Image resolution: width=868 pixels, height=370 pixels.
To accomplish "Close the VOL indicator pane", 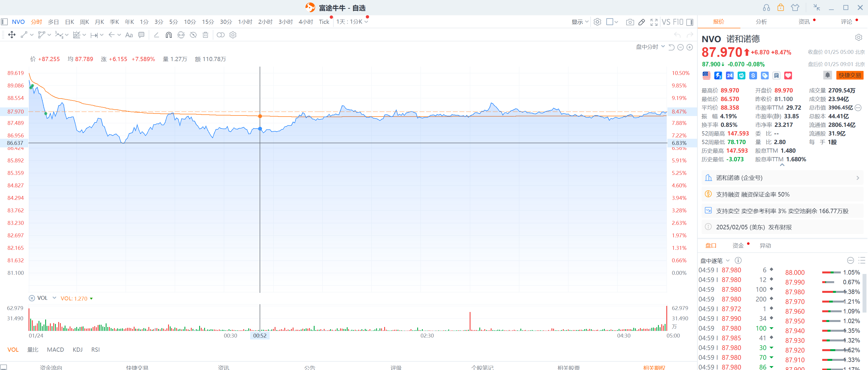I will (32, 298).
